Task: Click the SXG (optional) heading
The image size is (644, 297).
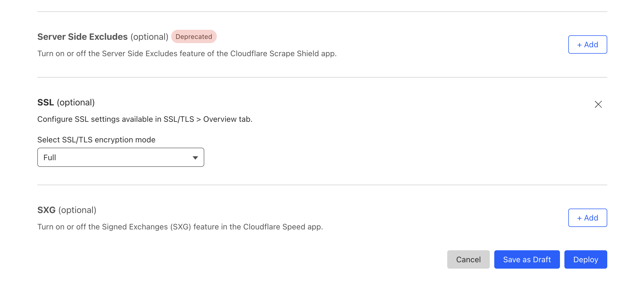Action: click(67, 210)
